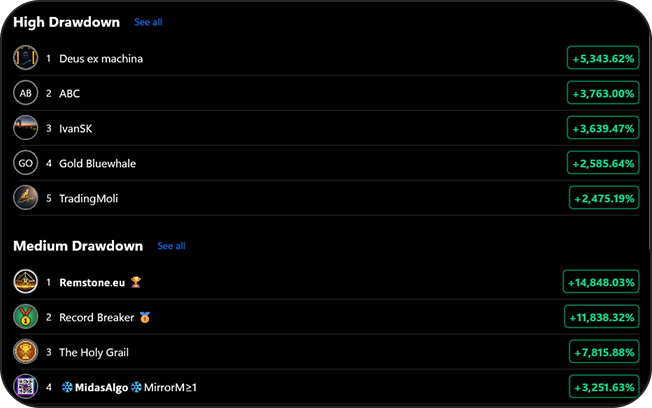
Task: Click Remstone.eu avatar icon
Action: click(25, 282)
